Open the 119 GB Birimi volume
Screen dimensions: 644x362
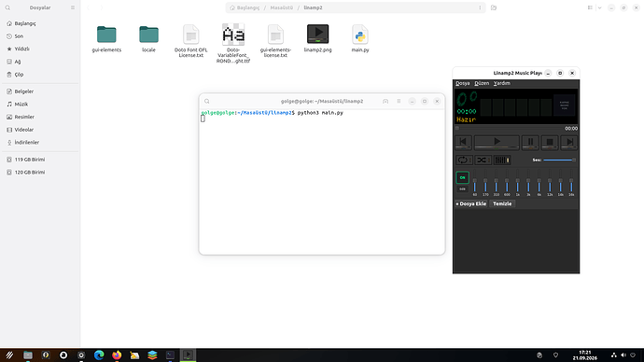40,160
